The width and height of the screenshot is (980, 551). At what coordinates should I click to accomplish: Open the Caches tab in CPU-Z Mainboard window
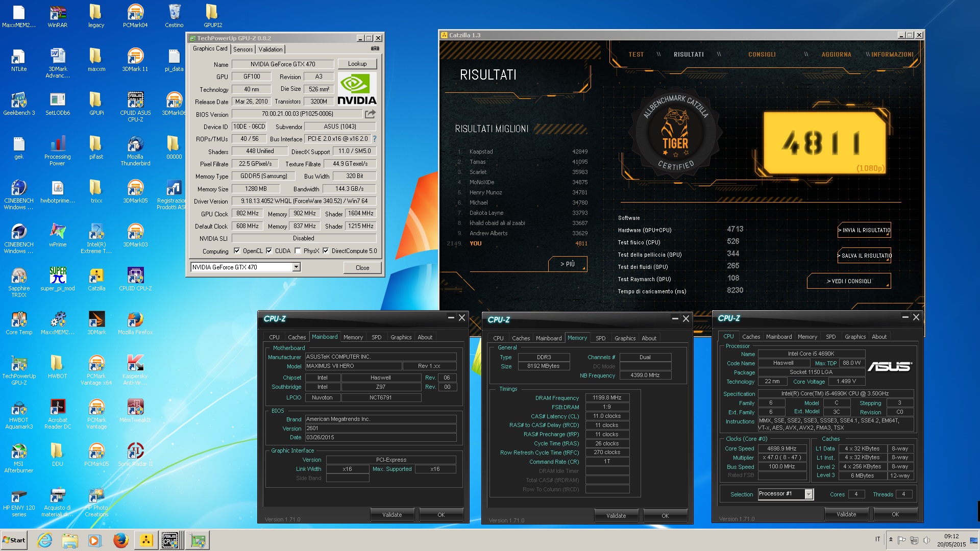[297, 337]
